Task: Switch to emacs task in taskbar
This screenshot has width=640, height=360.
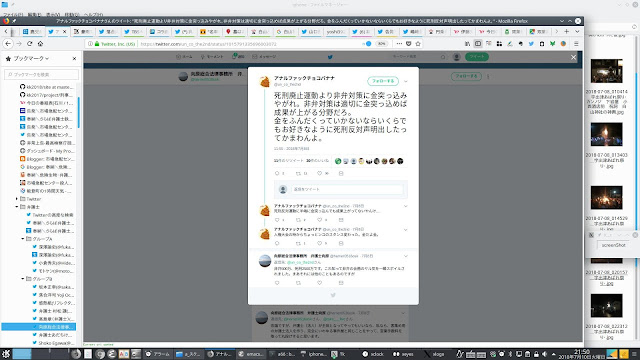Action: click(x=251, y=354)
